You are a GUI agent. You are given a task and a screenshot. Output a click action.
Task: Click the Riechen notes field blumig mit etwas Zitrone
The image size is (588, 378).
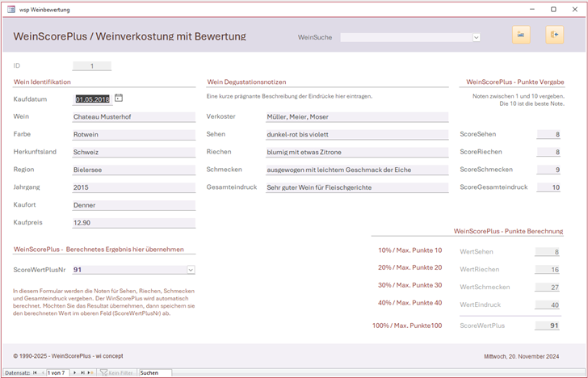click(x=357, y=152)
